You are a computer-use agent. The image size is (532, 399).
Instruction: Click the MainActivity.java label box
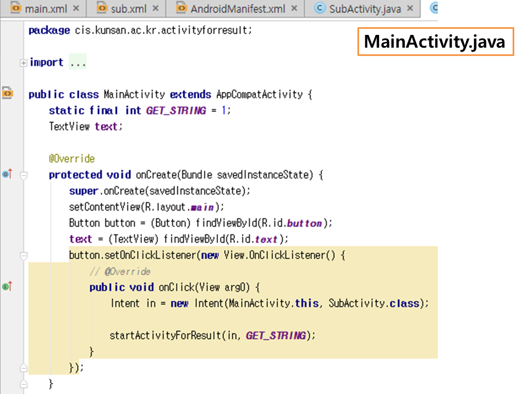tap(435, 42)
